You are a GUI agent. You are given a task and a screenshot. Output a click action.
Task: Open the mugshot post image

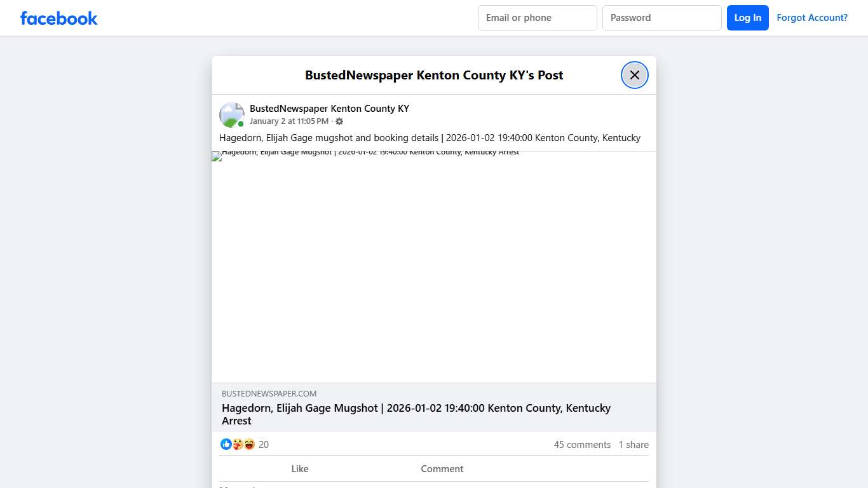[434, 267]
